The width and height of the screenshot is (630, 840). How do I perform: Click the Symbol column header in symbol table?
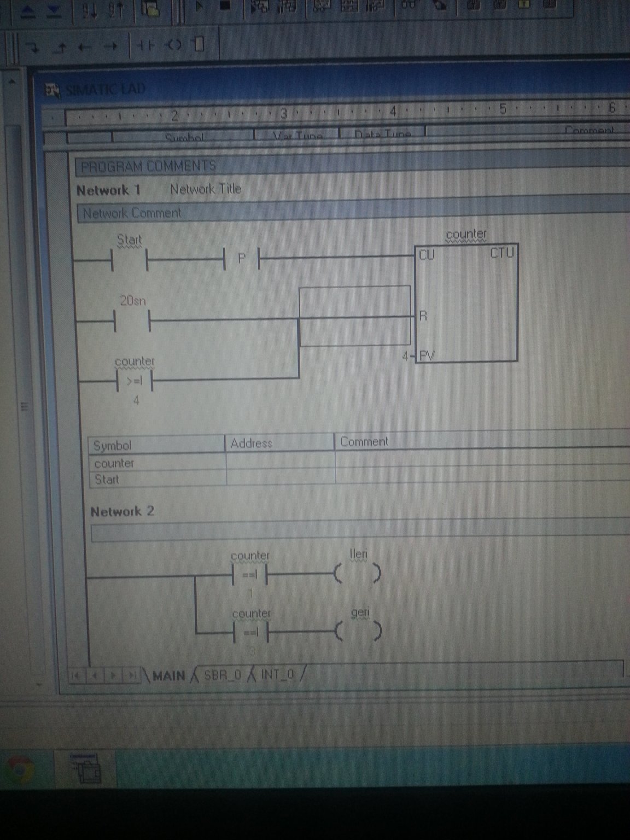coord(157,445)
